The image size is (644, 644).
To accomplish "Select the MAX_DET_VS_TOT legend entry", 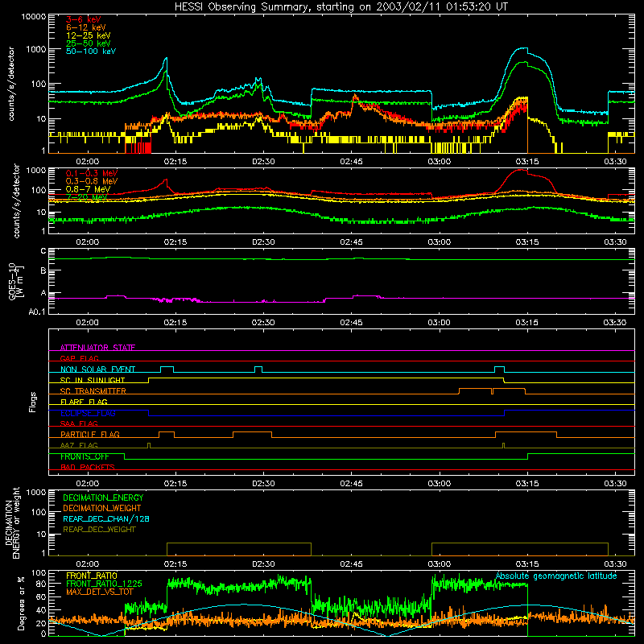I will pos(99,592).
